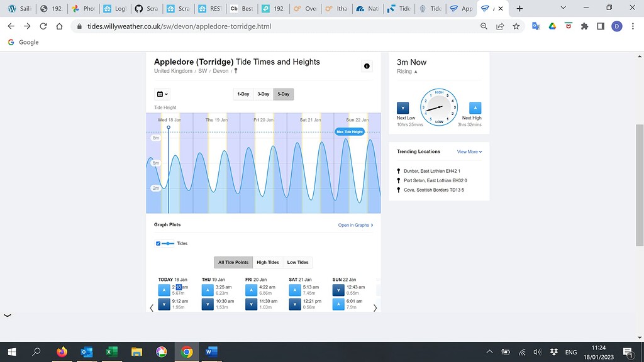
Task: Switch to High Tides view
Action: pos(267,262)
